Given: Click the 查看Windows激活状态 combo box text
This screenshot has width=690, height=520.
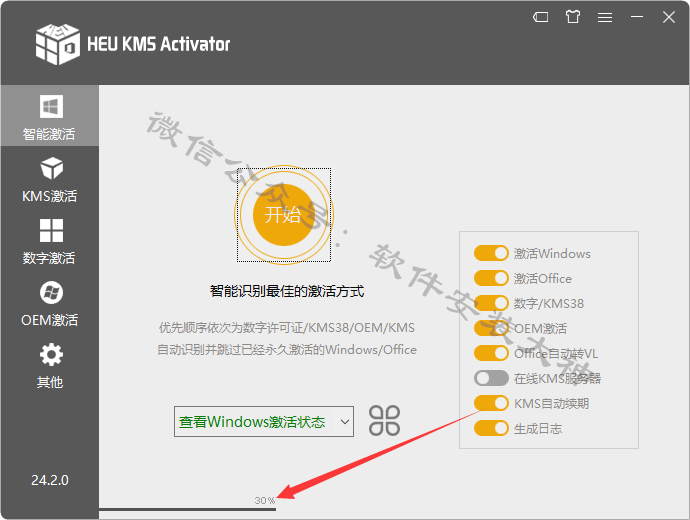Looking at the screenshot, I should 252,422.
